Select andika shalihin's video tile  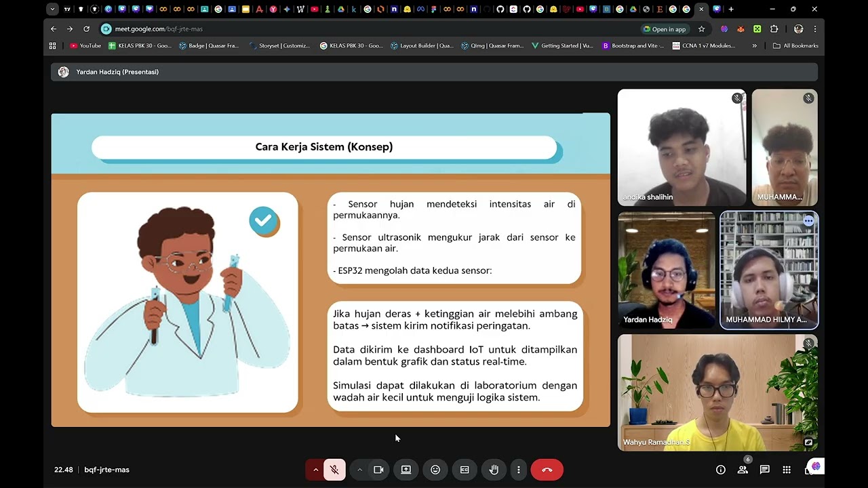pos(682,148)
